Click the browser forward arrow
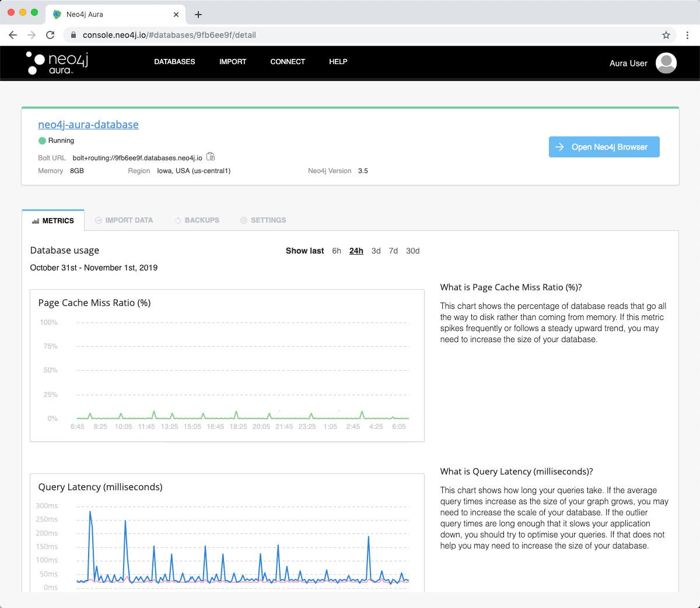The image size is (700, 608). pos(32,35)
